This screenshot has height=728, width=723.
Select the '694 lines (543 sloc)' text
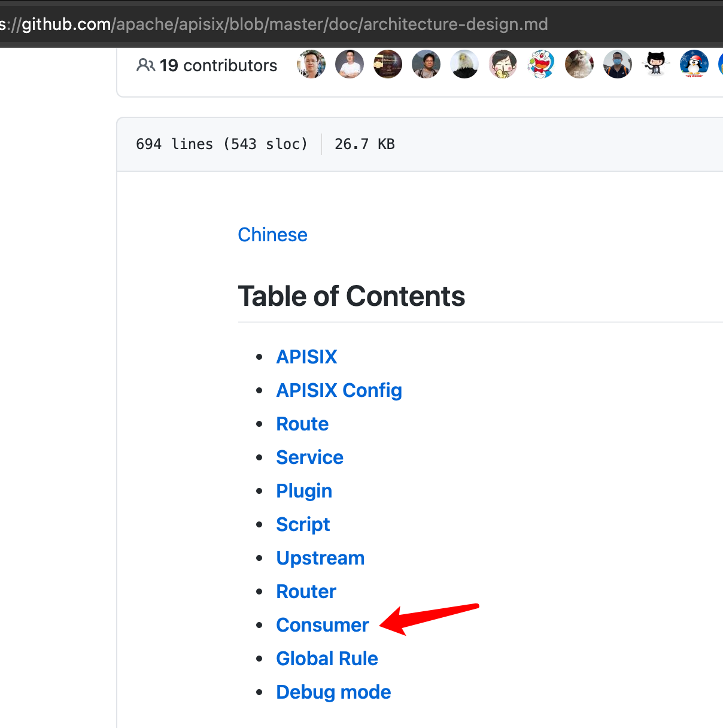point(221,144)
